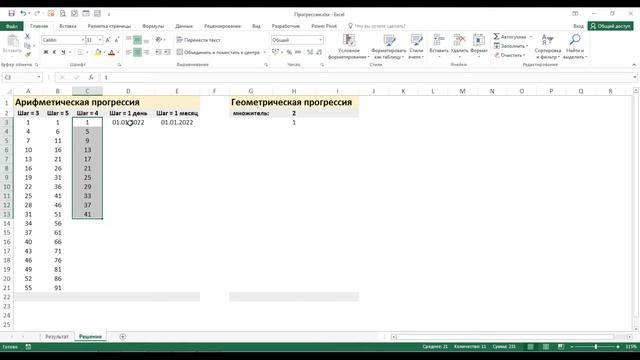Screen dimensions: 640x360
Task: Open the Формулы ribbon tab
Action: [153, 26]
